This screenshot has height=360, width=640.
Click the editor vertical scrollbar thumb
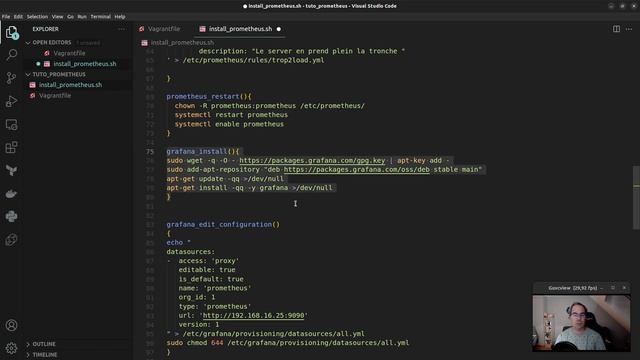tap(636, 198)
